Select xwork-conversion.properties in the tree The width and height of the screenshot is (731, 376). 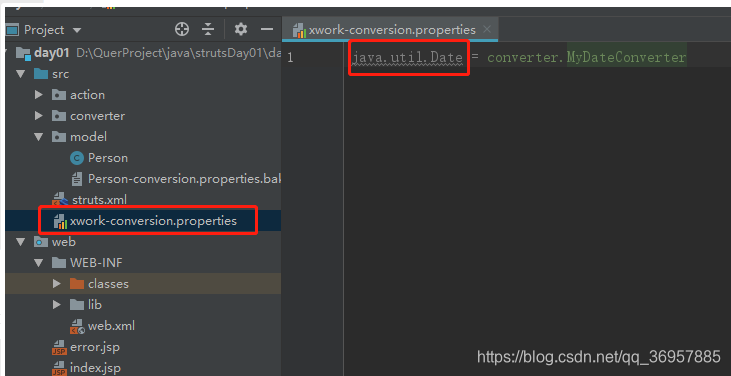pos(153,221)
